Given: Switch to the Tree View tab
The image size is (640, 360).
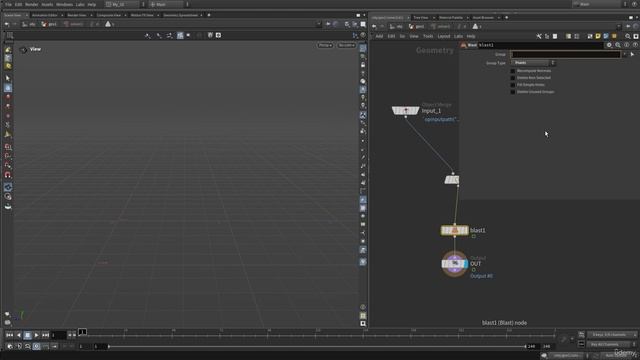Looking at the screenshot, I should 421,18.
